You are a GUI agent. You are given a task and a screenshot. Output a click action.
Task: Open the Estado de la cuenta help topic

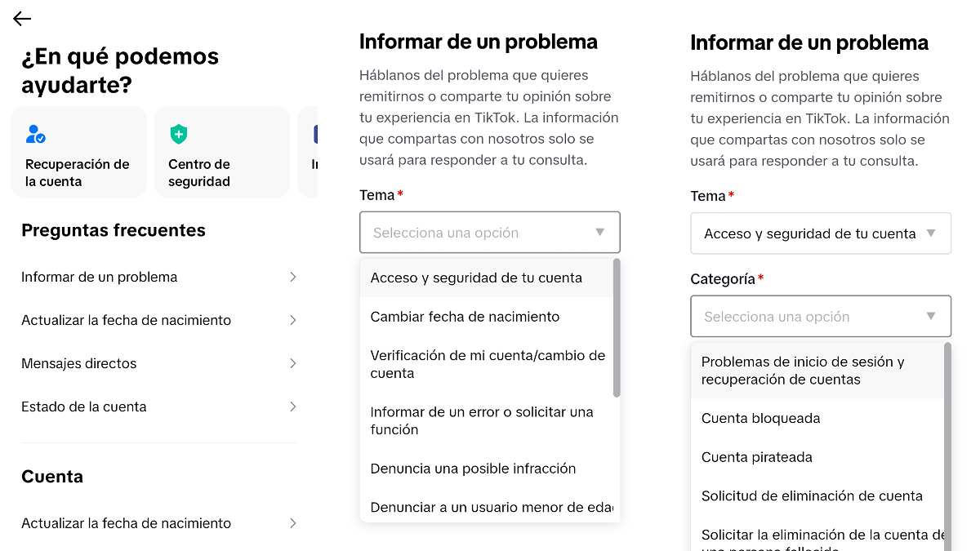coord(159,407)
